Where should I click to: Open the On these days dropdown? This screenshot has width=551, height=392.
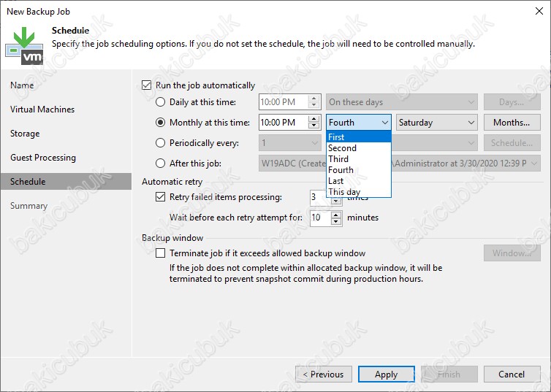click(402, 102)
